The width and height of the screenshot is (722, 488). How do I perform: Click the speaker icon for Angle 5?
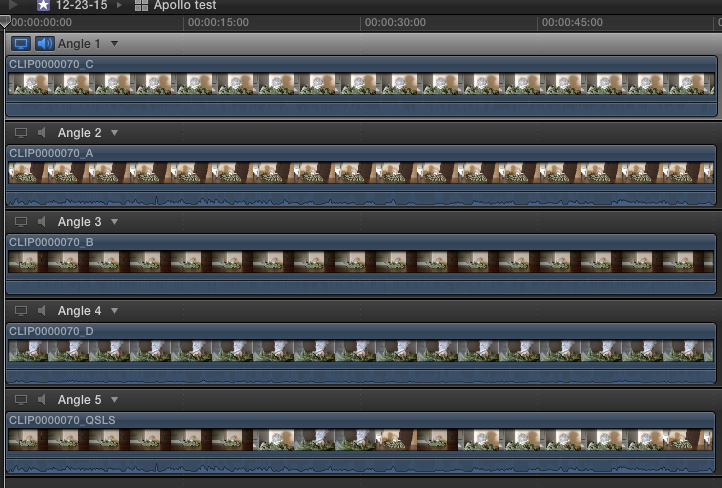pos(42,400)
